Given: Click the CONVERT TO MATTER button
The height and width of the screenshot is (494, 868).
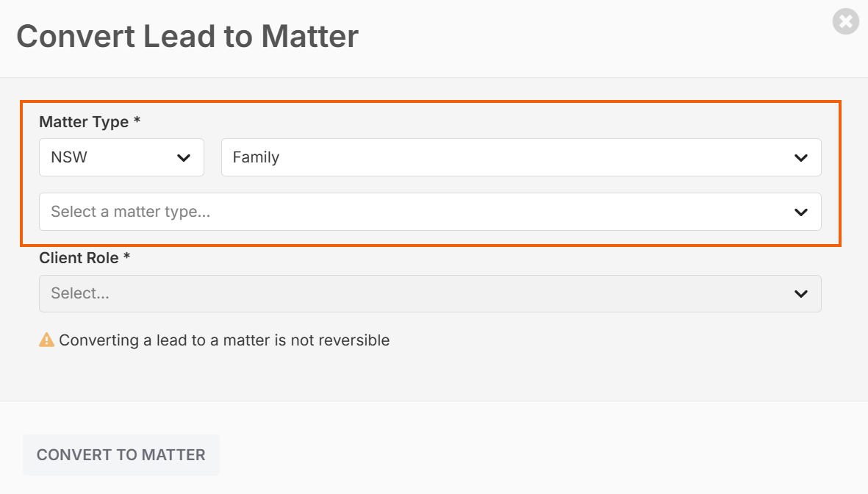Looking at the screenshot, I should pos(121,455).
